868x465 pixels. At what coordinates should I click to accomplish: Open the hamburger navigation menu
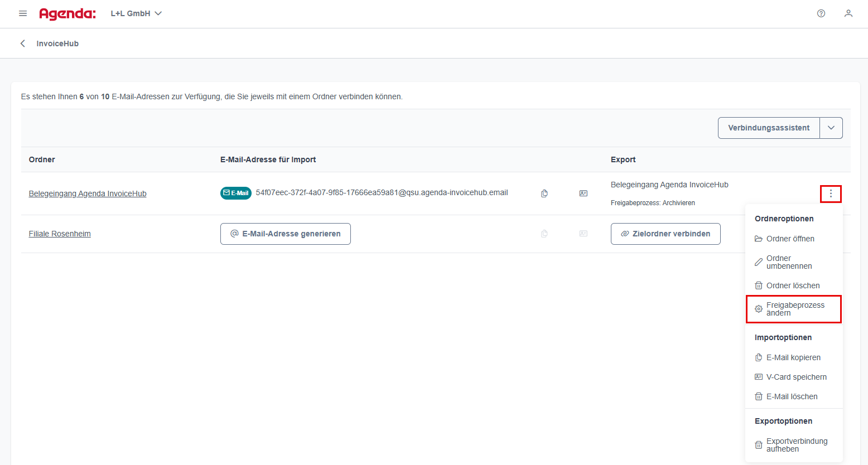tap(23, 13)
